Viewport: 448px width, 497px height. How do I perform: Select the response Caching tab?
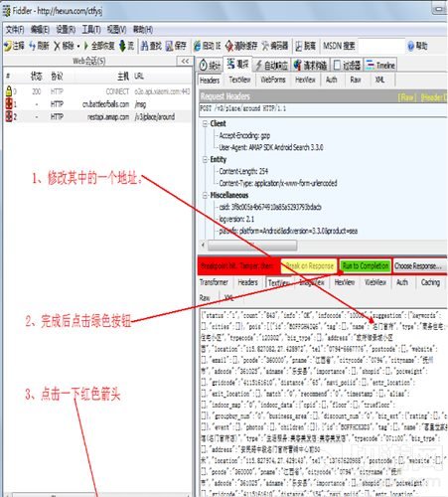(x=430, y=282)
